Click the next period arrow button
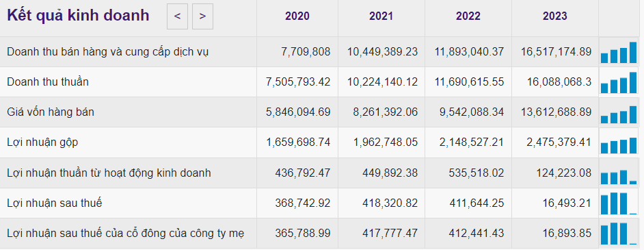The width and height of the screenshot is (644, 250). 202,16
